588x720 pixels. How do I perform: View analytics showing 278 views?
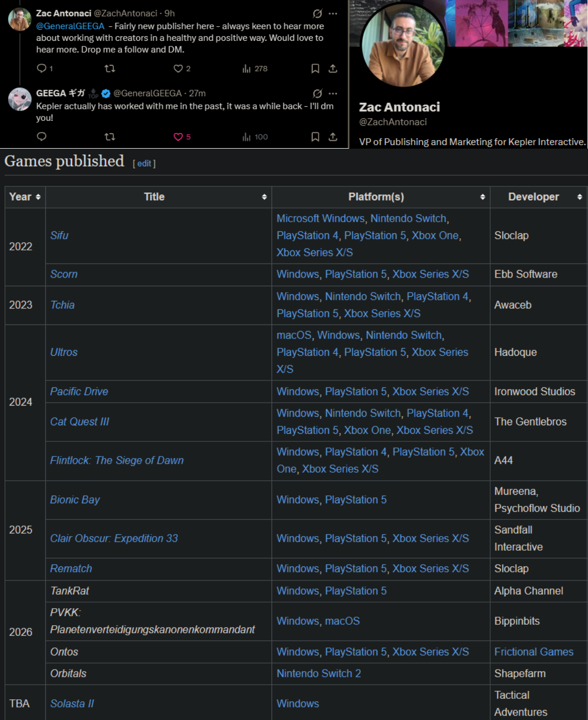[255, 69]
